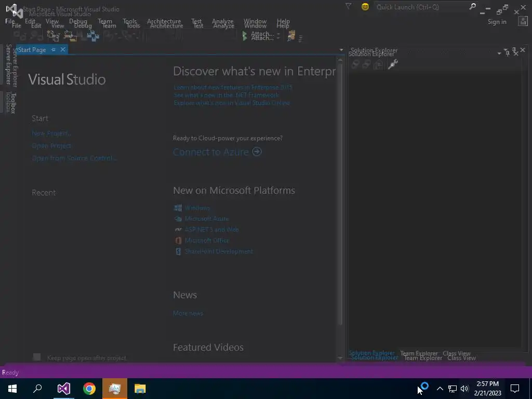The image size is (532, 399).
Task: Click the Open File toolbar icon
Action: coord(70,35)
